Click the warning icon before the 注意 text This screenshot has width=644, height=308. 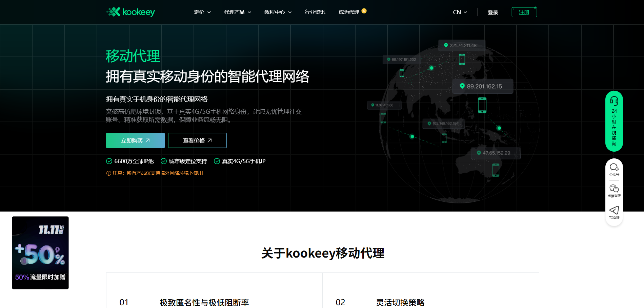pyautogui.click(x=108, y=173)
